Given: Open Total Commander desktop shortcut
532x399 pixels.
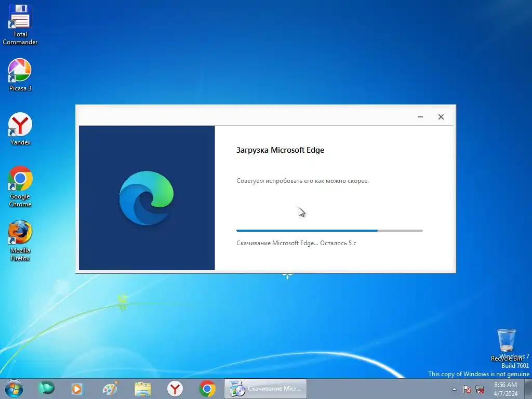Looking at the screenshot, I should [x=20, y=25].
